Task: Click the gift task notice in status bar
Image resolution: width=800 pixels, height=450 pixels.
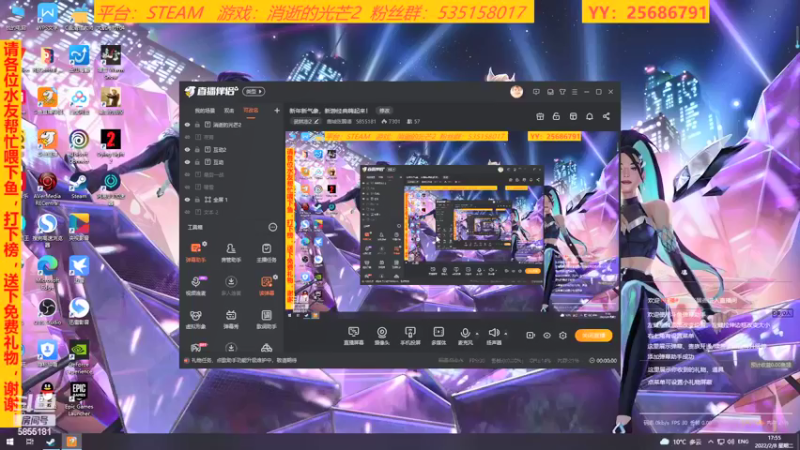Action: [241, 360]
